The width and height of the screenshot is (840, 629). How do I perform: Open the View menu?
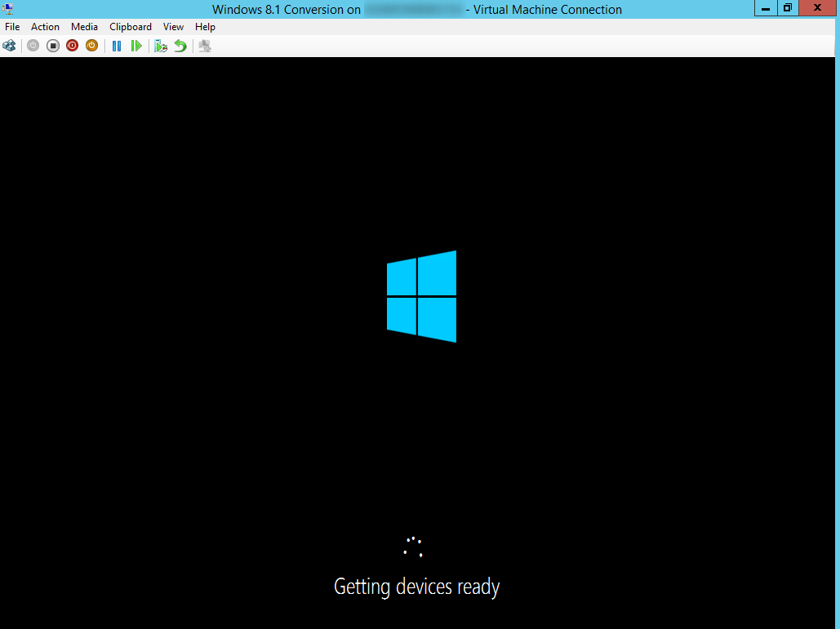coord(173,27)
